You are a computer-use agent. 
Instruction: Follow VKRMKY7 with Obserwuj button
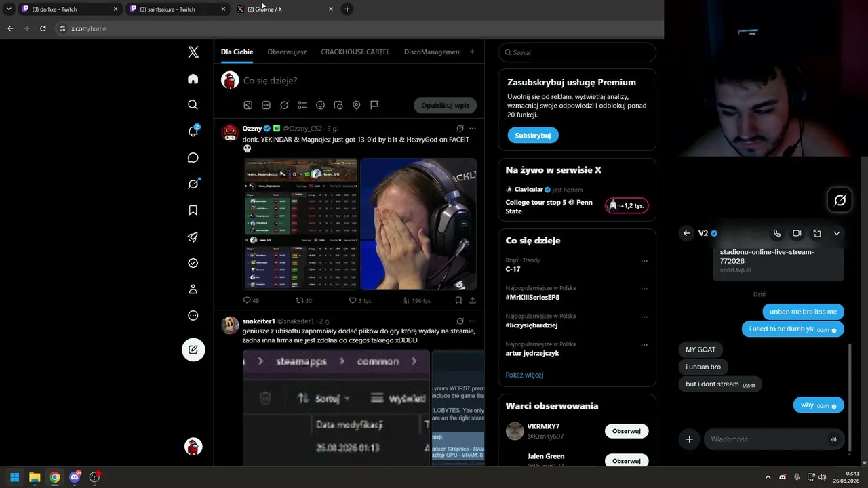(x=627, y=431)
